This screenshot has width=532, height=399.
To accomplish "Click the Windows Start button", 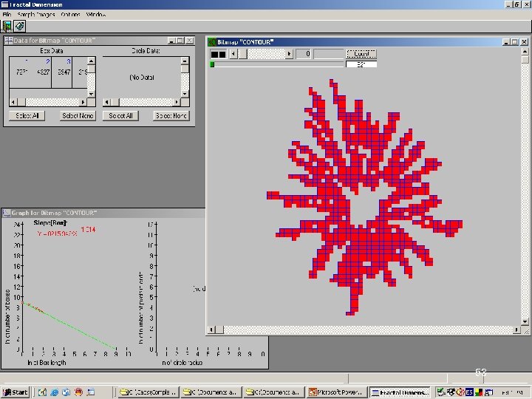I will pyautogui.click(x=15, y=392).
